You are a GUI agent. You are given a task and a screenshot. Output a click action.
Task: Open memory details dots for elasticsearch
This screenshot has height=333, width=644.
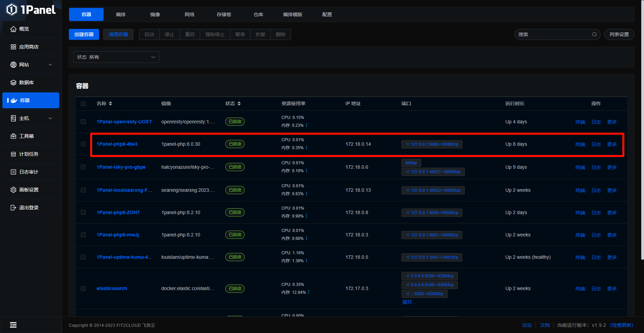[x=309, y=292]
